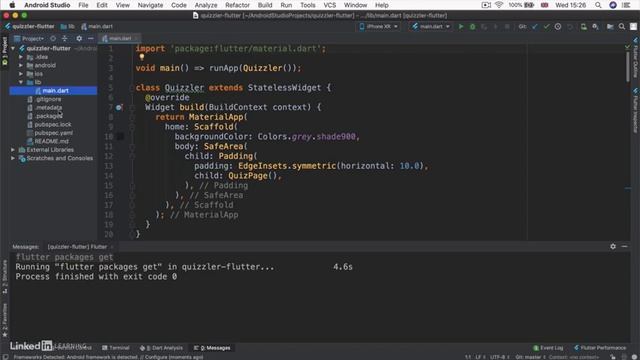Image resolution: width=640 pixels, height=360 pixels.
Task: Open Terminal tool window tab
Action: 116,348
